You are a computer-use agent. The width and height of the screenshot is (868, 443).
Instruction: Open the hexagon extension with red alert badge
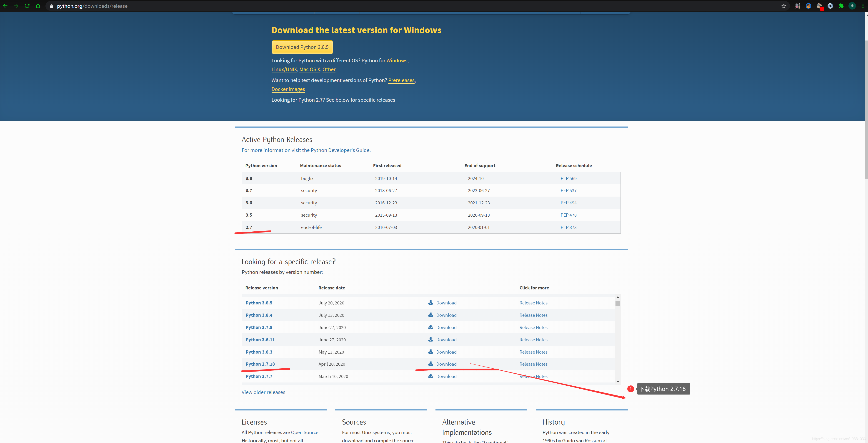820,6
